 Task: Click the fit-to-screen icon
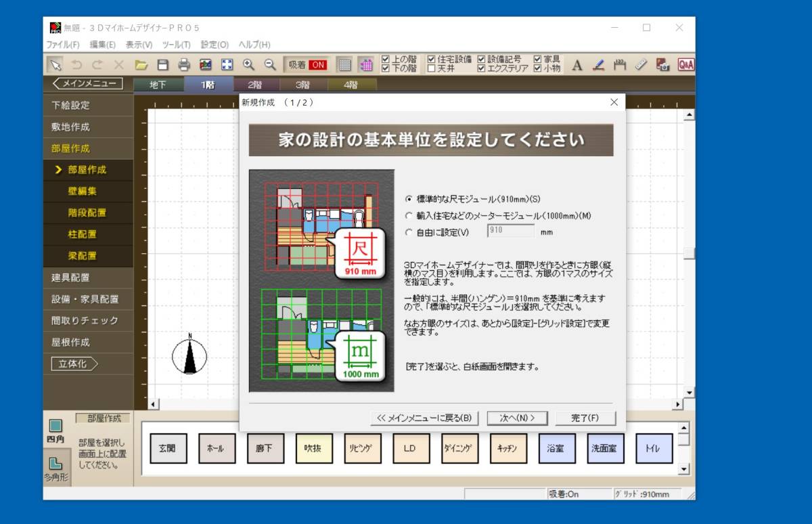pos(227,65)
